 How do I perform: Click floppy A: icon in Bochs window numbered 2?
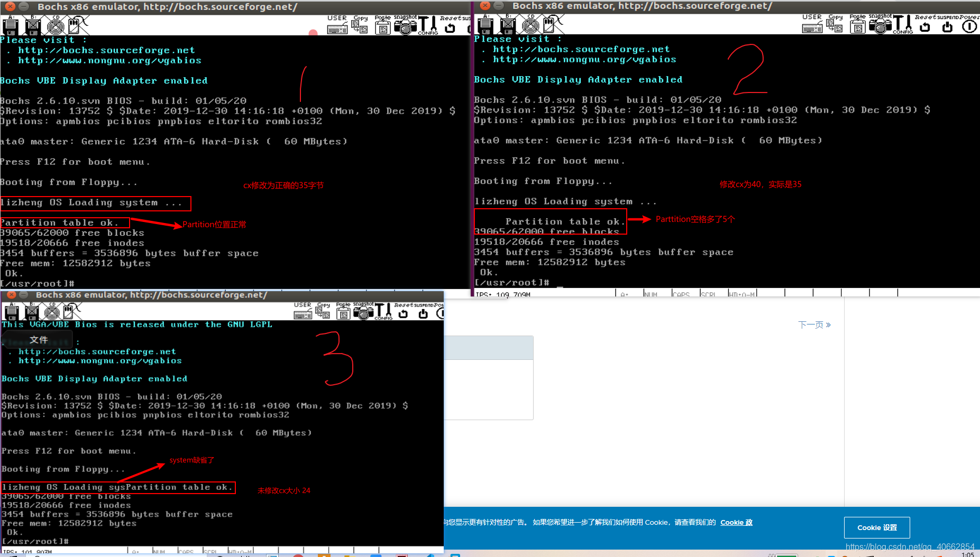pyautogui.click(x=486, y=24)
